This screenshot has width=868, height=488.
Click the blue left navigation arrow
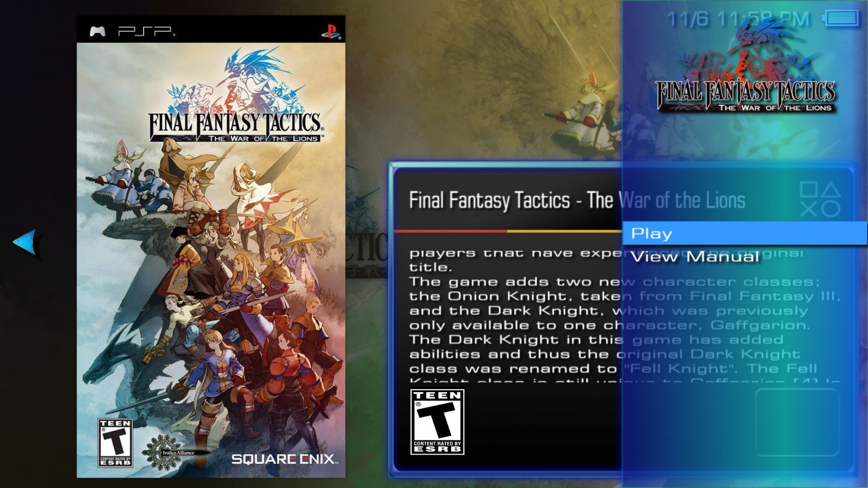coord(25,242)
